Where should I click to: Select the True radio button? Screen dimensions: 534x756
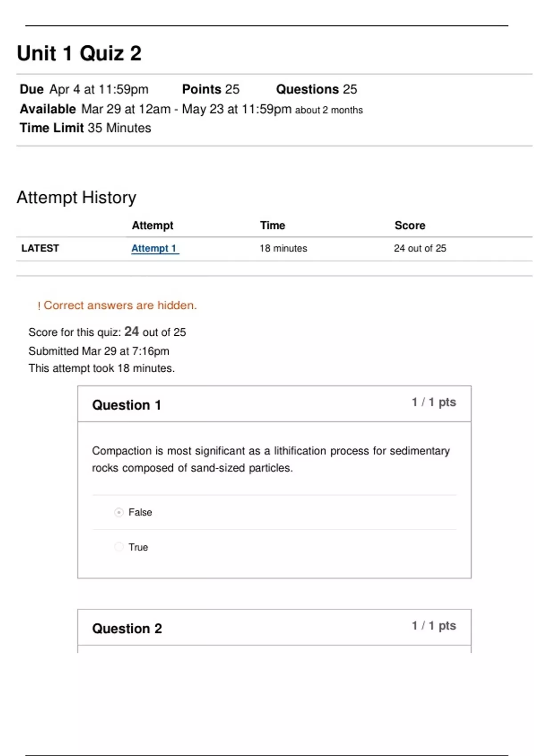pyautogui.click(x=119, y=547)
